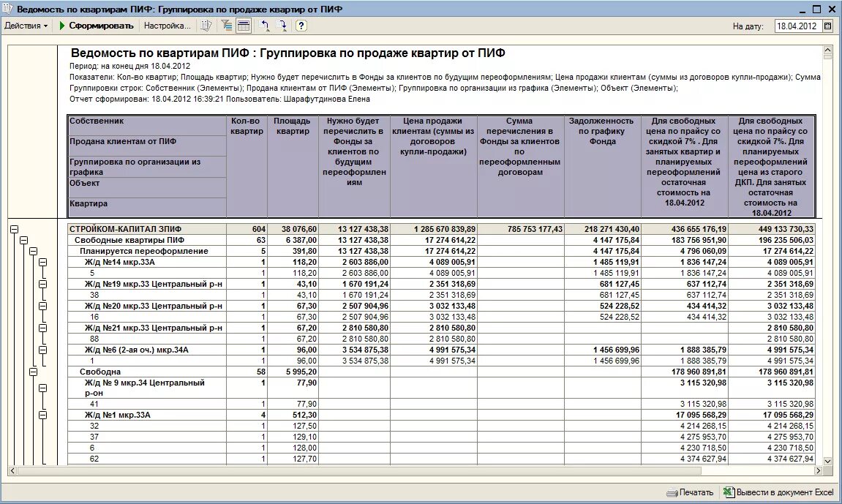Select the Свободные квартиры ПИФ row label

(x=129, y=241)
